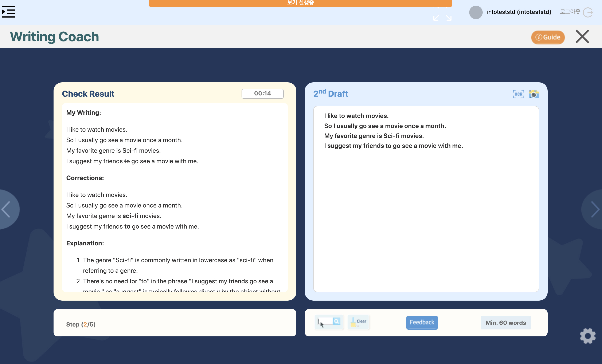Click the Min. 60 words label
Viewport: 602px width, 364px height.
(x=505, y=323)
